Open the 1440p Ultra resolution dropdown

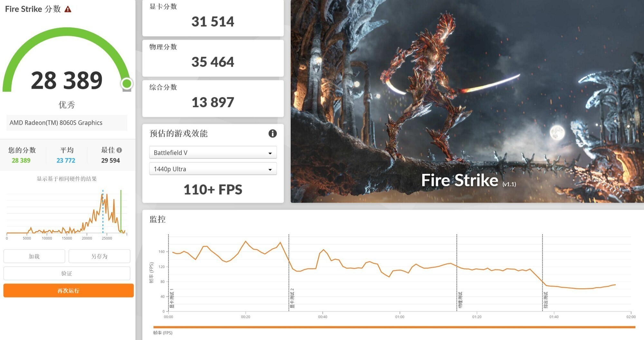[x=213, y=169]
